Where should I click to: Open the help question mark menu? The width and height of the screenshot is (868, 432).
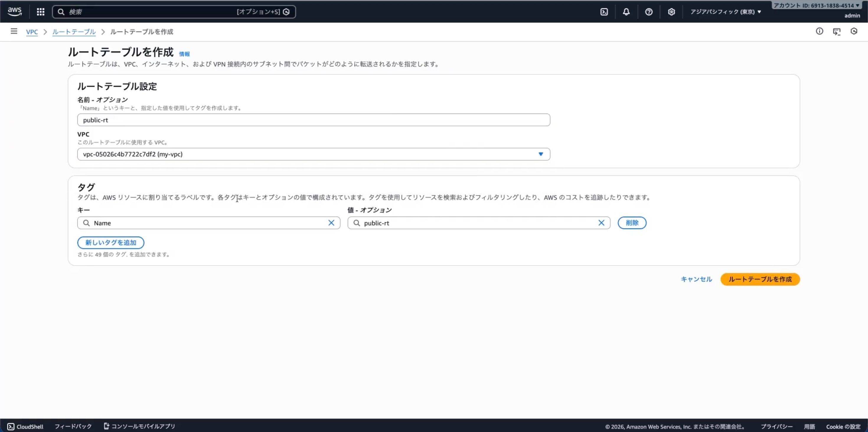tap(649, 12)
